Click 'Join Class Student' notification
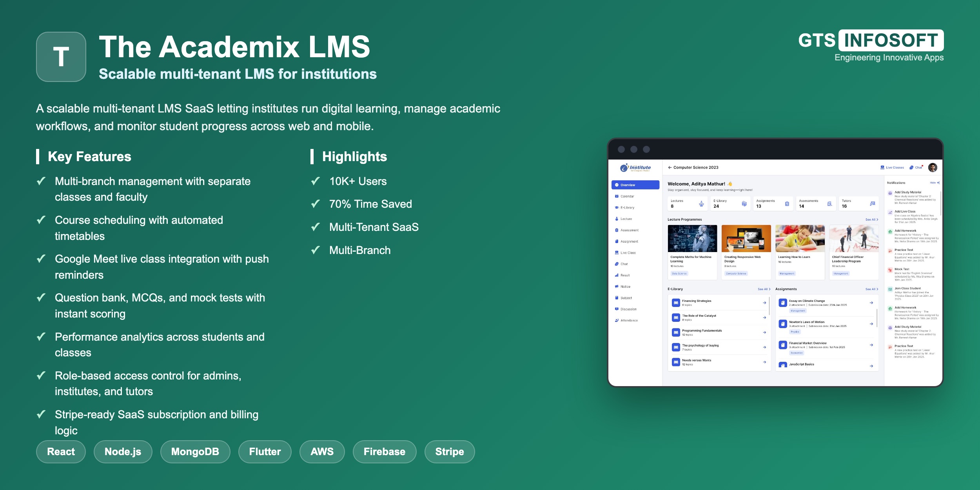The height and width of the screenshot is (490, 980). pyautogui.click(x=914, y=293)
